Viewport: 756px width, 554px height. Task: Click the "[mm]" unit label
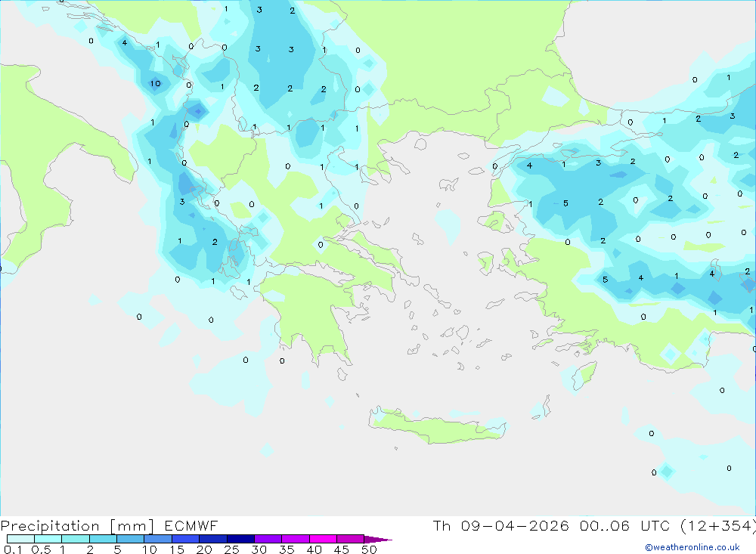click(x=132, y=526)
